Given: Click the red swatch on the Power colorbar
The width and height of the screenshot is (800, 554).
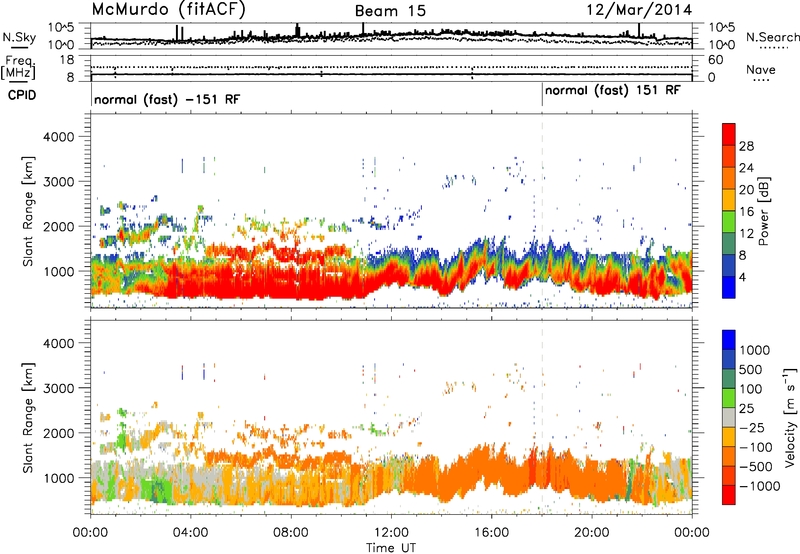Looking at the screenshot, I should click(729, 134).
